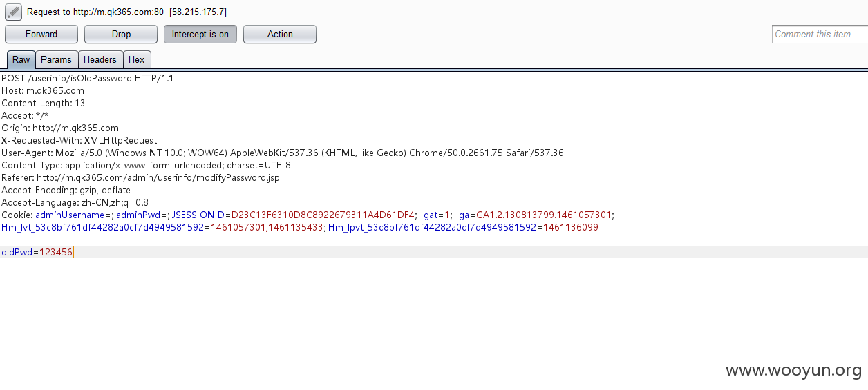Switch to the Raw tab
This screenshot has width=868, height=390.
click(x=21, y=59)
